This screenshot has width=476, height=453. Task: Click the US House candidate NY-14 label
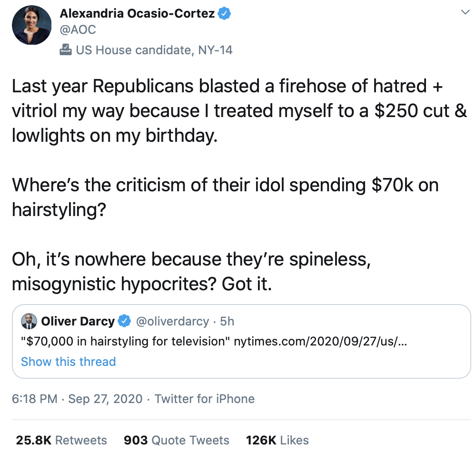154,50
